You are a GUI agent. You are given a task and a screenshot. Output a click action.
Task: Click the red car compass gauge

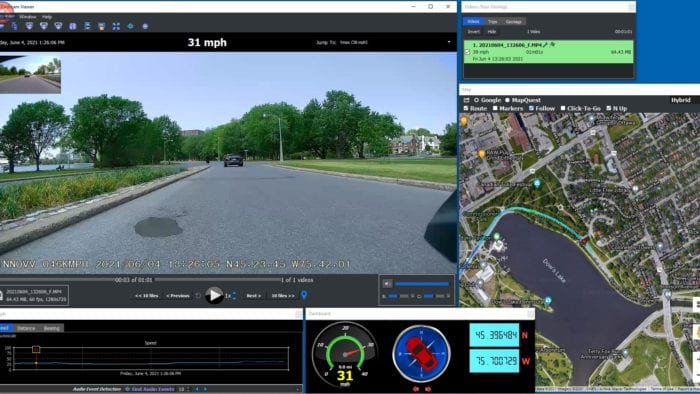click(421, 353)
